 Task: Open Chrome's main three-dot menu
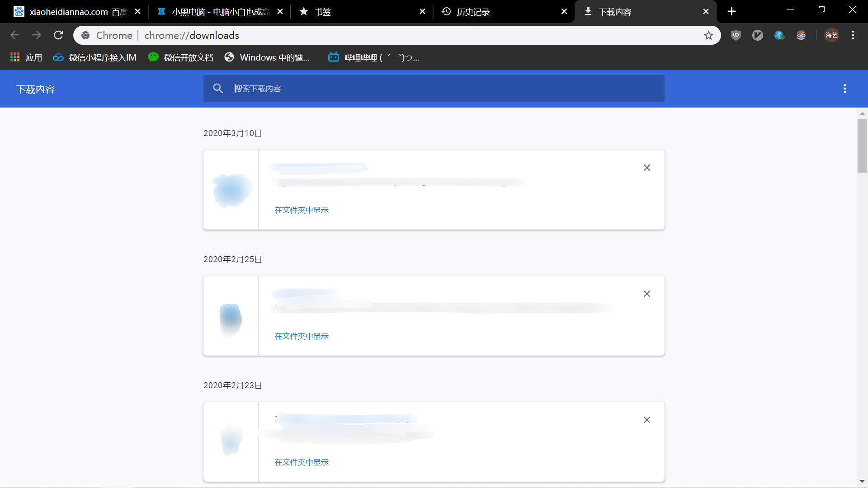click(853, 35)
